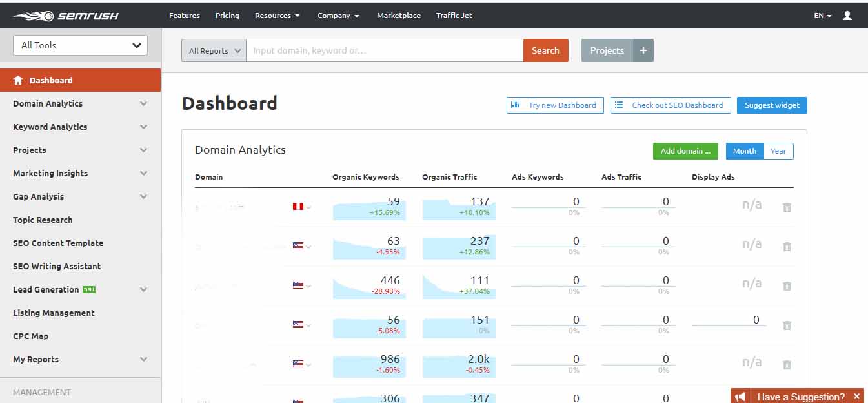Click Display Ads value 0
This screenshot has width=868, height=403.
(x=756, y=320)
